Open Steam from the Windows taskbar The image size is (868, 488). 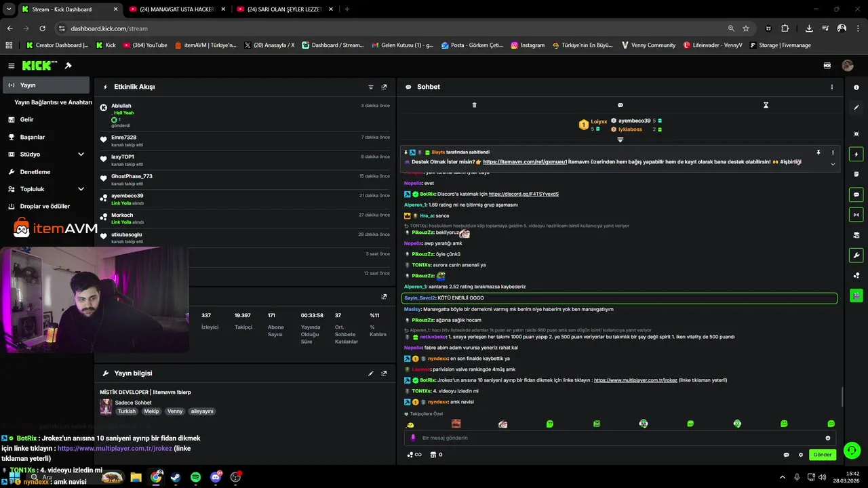click(x=176, y=477)
